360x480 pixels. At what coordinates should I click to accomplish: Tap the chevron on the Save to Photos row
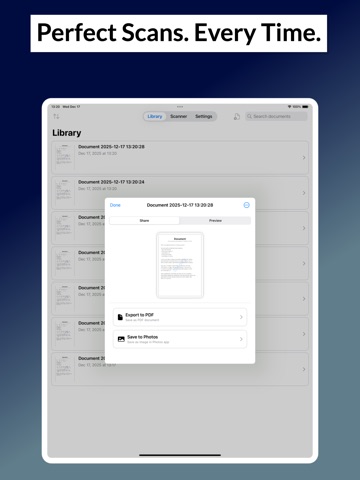coord(241,339)
